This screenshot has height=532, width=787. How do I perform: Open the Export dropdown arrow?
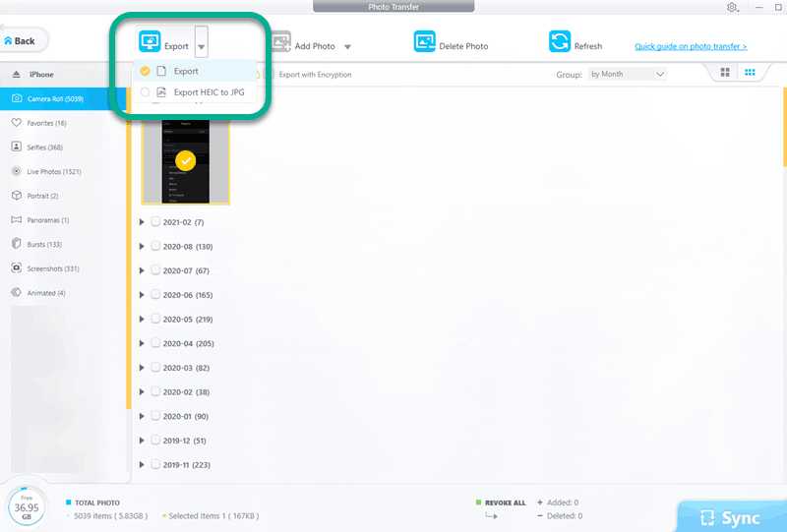coord(202,46)
